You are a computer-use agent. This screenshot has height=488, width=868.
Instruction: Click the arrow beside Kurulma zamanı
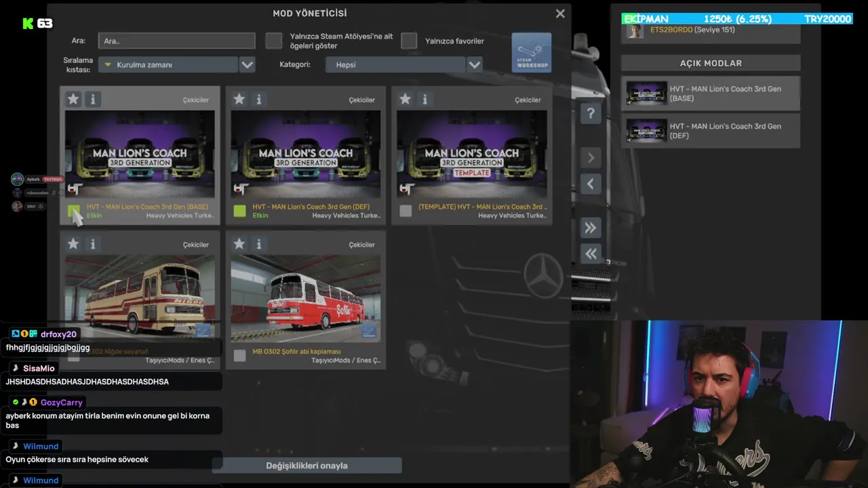point(248,65)
